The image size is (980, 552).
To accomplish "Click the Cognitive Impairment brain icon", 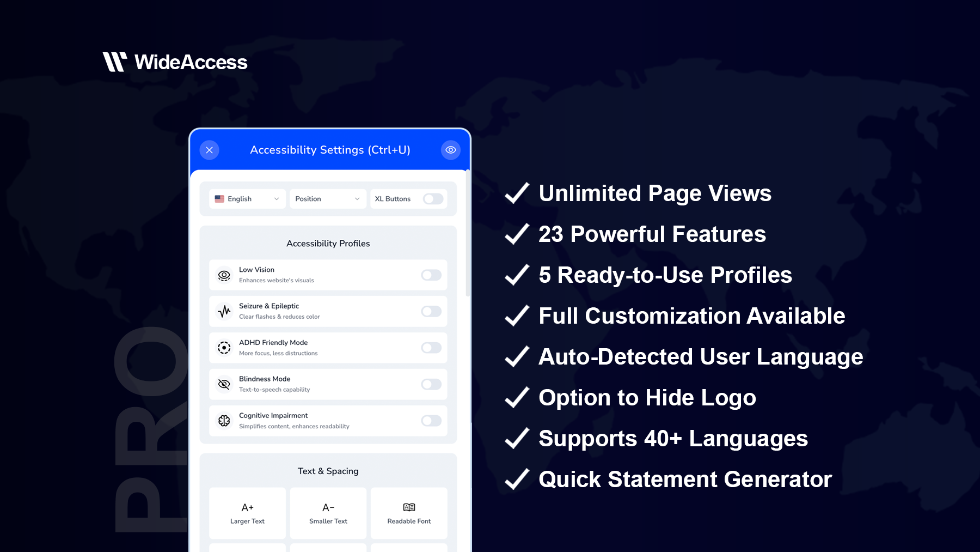I will point(224,420).
